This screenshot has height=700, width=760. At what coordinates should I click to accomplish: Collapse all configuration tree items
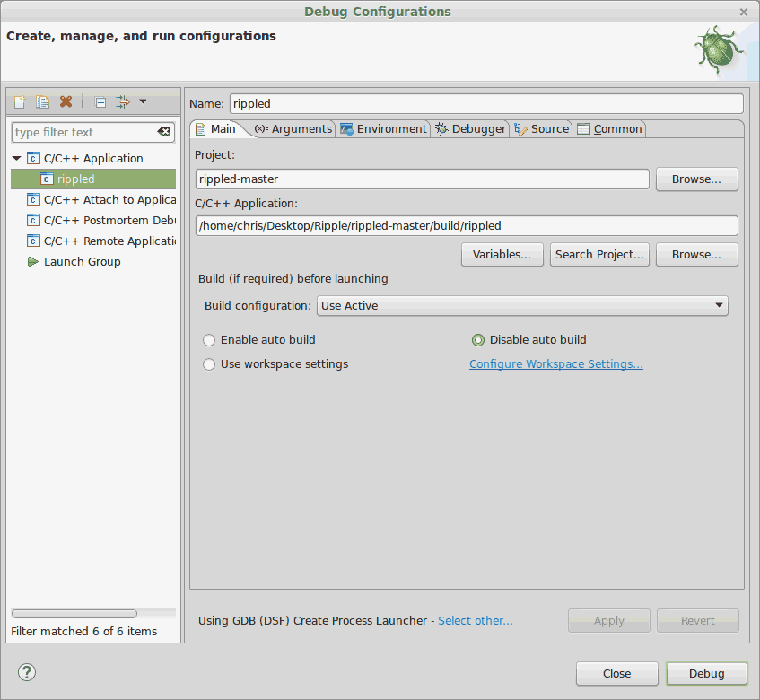pyautogui.click(x=100, y=102)
